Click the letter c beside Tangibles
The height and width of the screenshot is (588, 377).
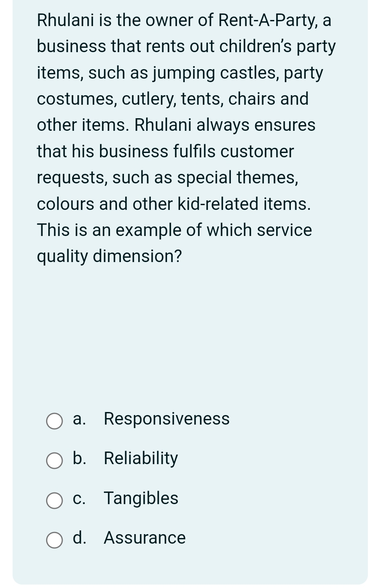point(78,498)
